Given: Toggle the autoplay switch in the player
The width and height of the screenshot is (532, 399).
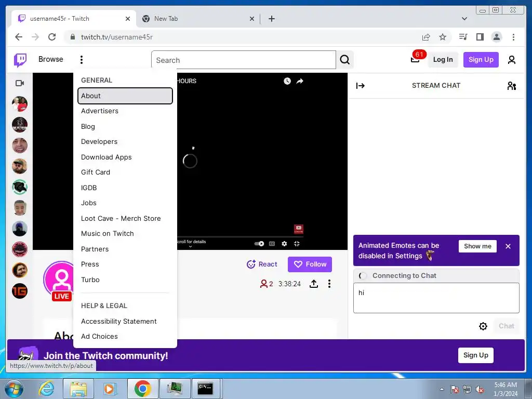Looking at the screenshot, I should tap(259, 244).
